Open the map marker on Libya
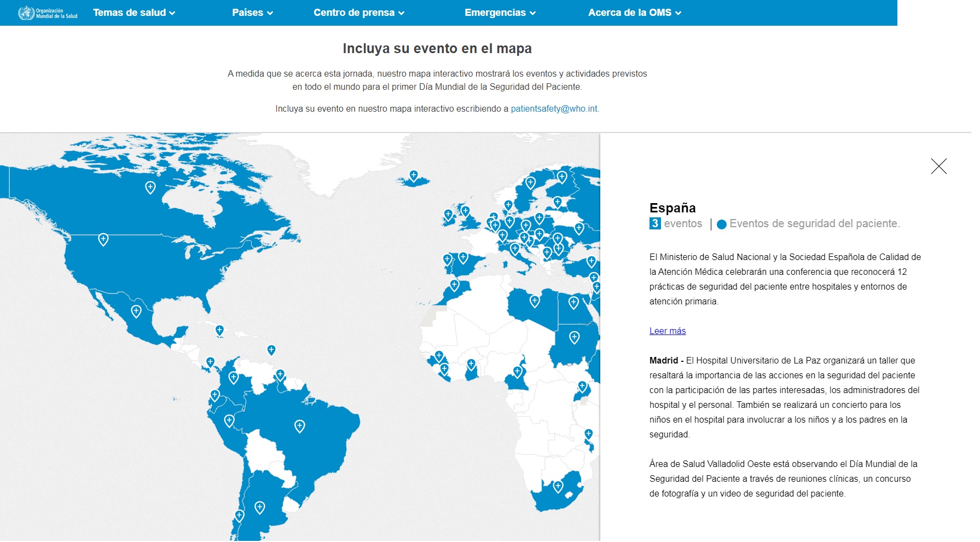980x542 pixels. pos(535,301)
